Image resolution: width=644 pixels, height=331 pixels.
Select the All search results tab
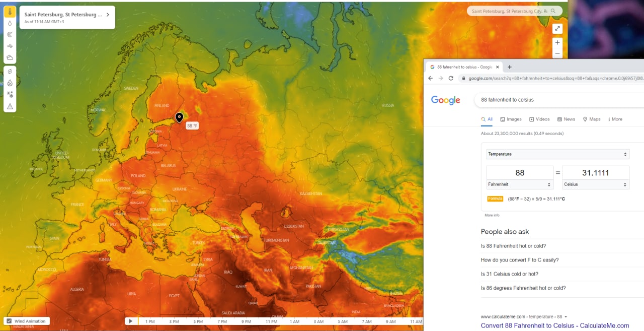pyautogui.click(x=487, y=119)
